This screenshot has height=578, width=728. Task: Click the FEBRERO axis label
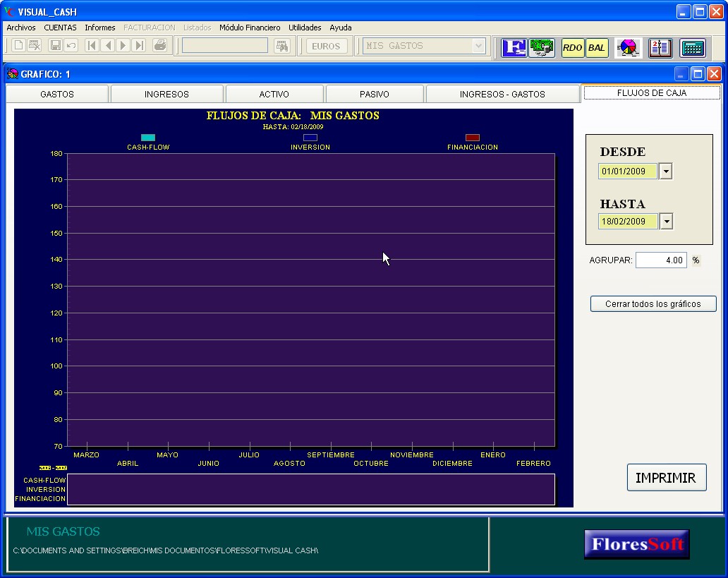533,463
